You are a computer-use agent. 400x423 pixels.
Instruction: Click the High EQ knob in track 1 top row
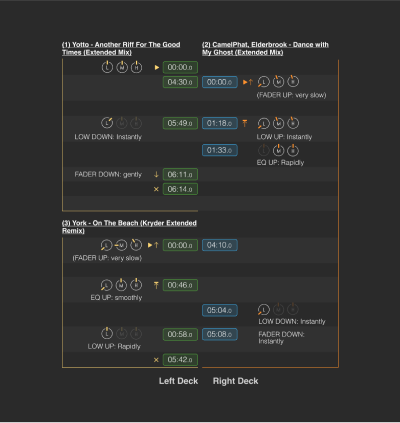[x=136, y=67]
